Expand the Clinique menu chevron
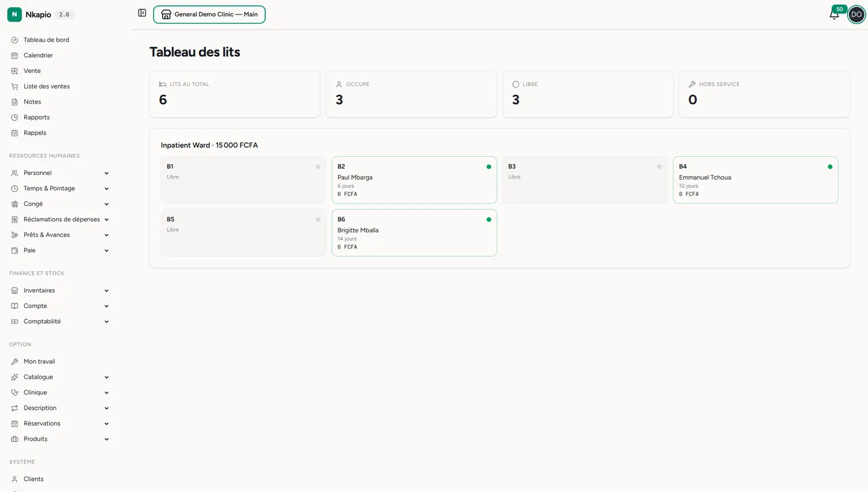 107,393
